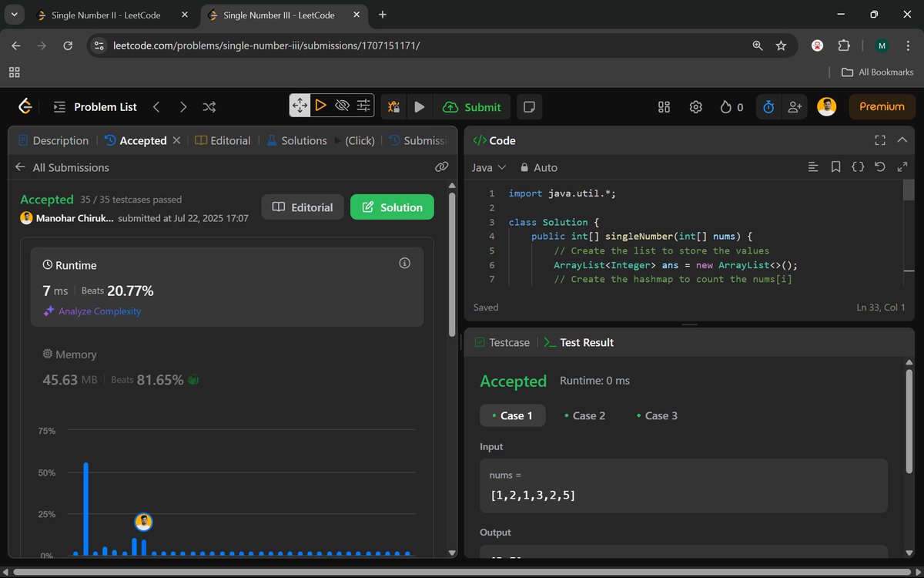924x578 pixels.
Task: Click the format code lines icon
Action: 812,166
